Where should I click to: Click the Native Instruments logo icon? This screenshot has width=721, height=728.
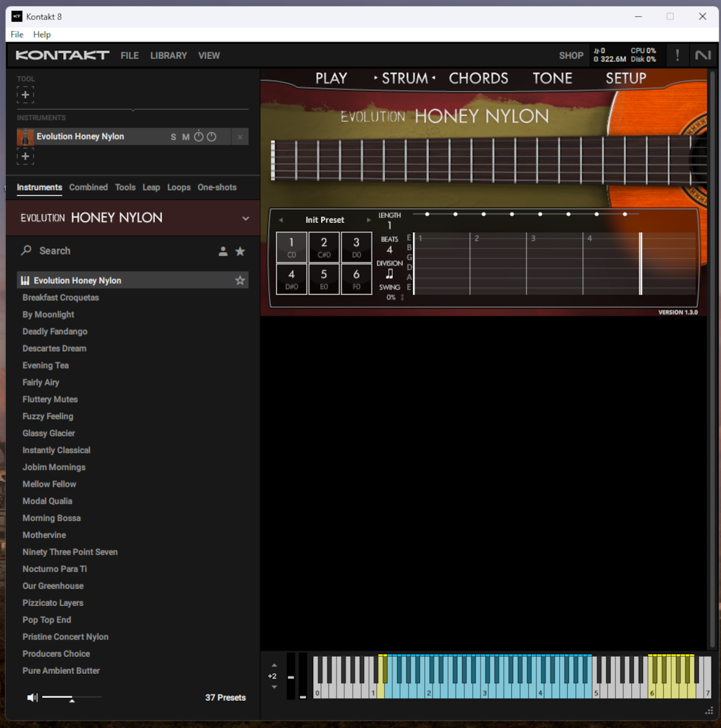(x=702, y=55)
